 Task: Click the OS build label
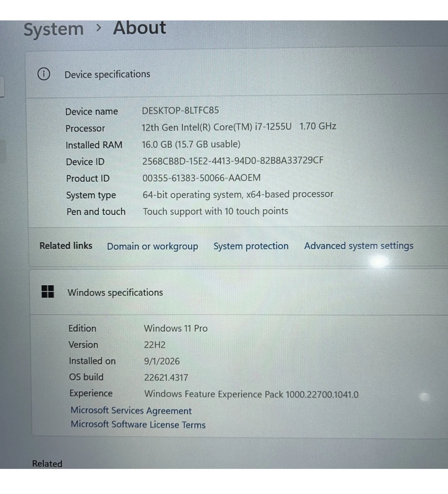click(86, 377)
